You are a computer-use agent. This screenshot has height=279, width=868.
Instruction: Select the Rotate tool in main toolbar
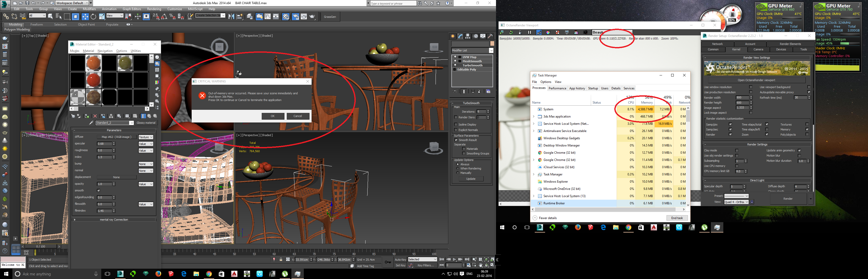[x=93, y=17]
